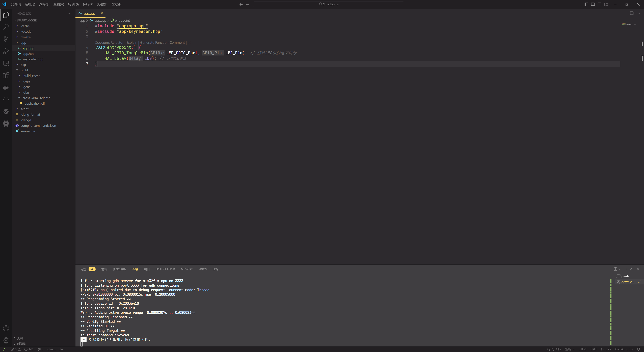Viewport: 644px width, 352px height.
Task: Open the checkmark Todo view icon
Action: 6,111
